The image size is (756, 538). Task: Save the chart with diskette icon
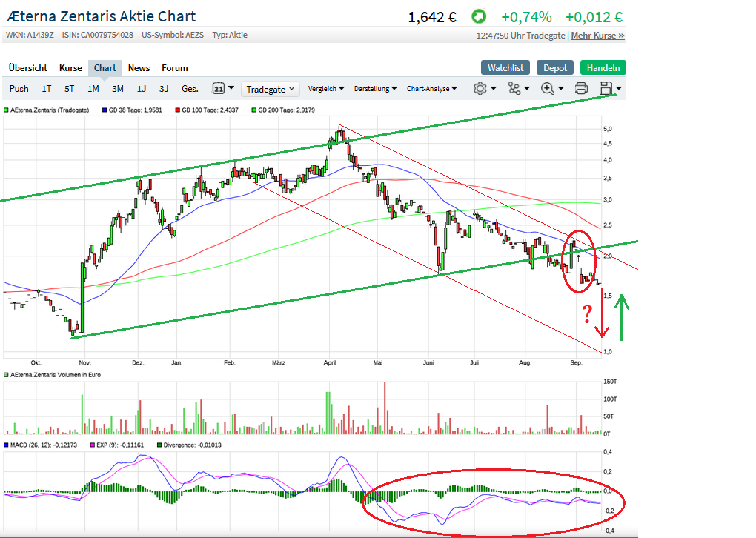(x=606, y=89)
